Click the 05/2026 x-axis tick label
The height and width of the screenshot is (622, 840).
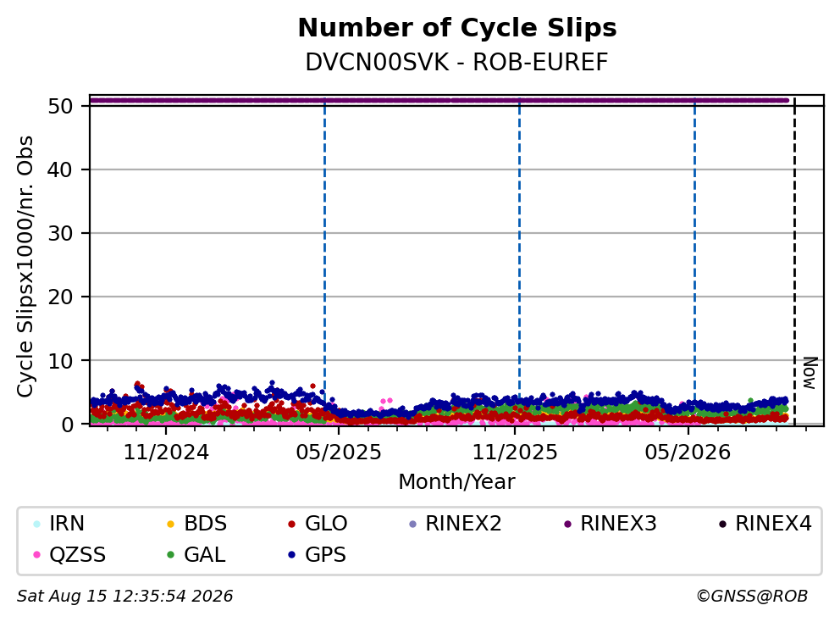[688, 453]
